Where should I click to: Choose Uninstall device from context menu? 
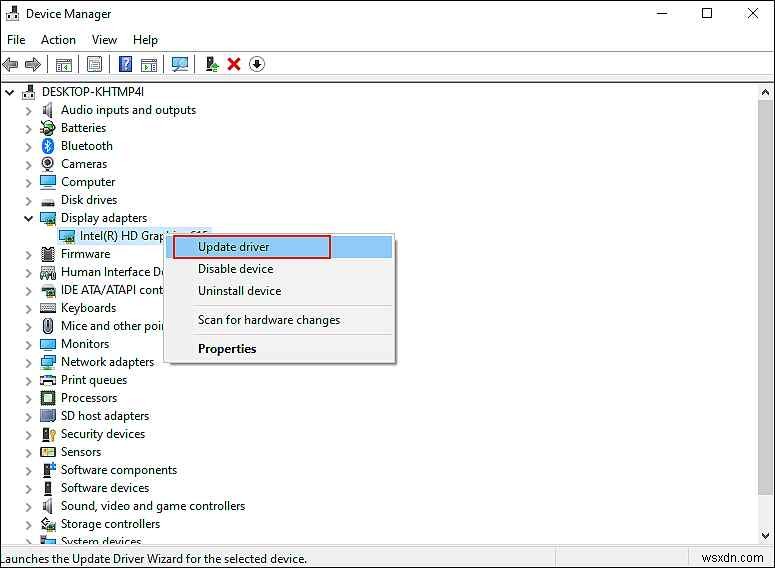click(x=279, y=291)
